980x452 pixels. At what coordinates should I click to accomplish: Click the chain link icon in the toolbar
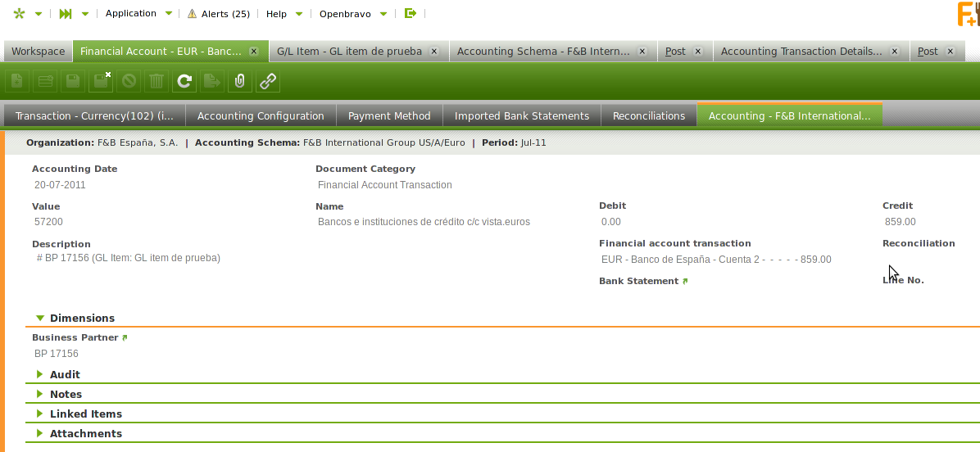[268, 80]
